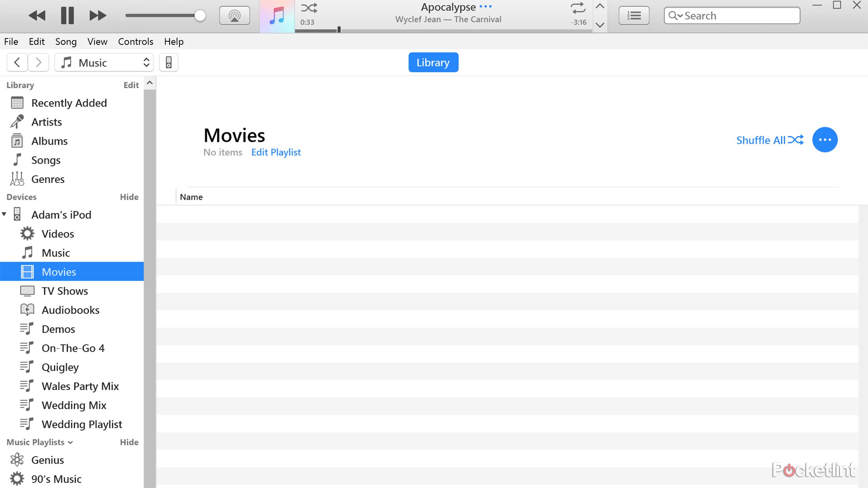Hide the Devices section
Screen dimensions: 868x488
[129, 197]
